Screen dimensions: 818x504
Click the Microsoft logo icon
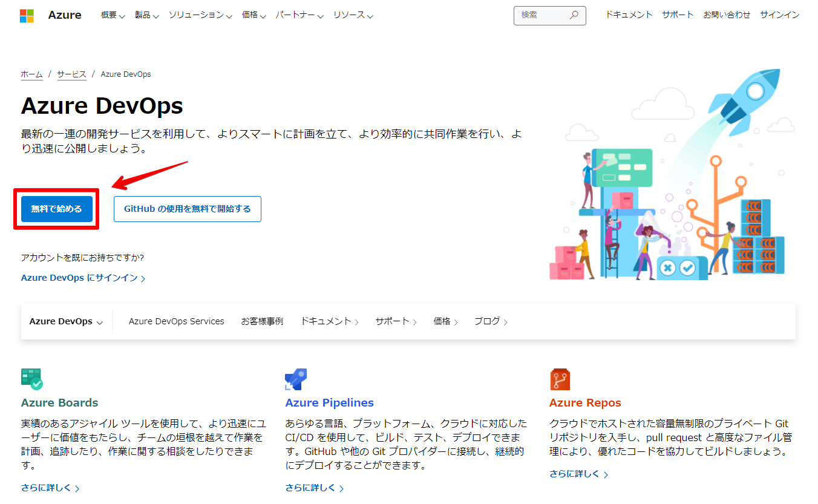click(x=27, y=16)
